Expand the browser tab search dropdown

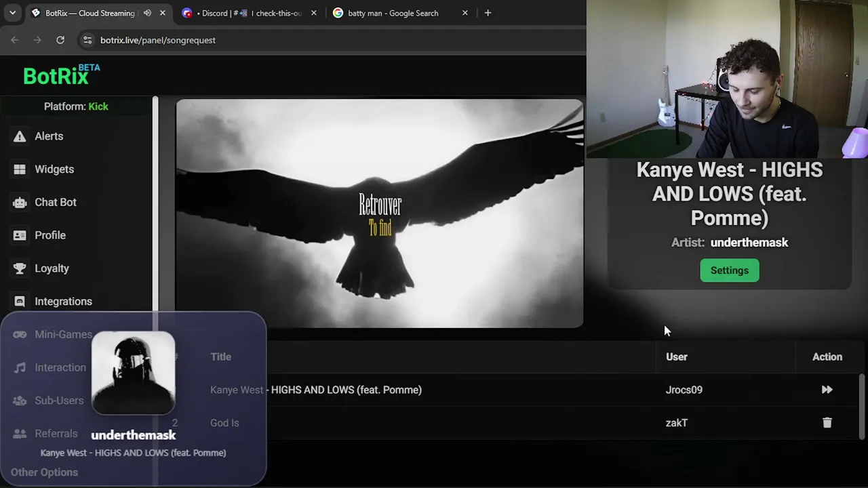click(x=12, y=13)
